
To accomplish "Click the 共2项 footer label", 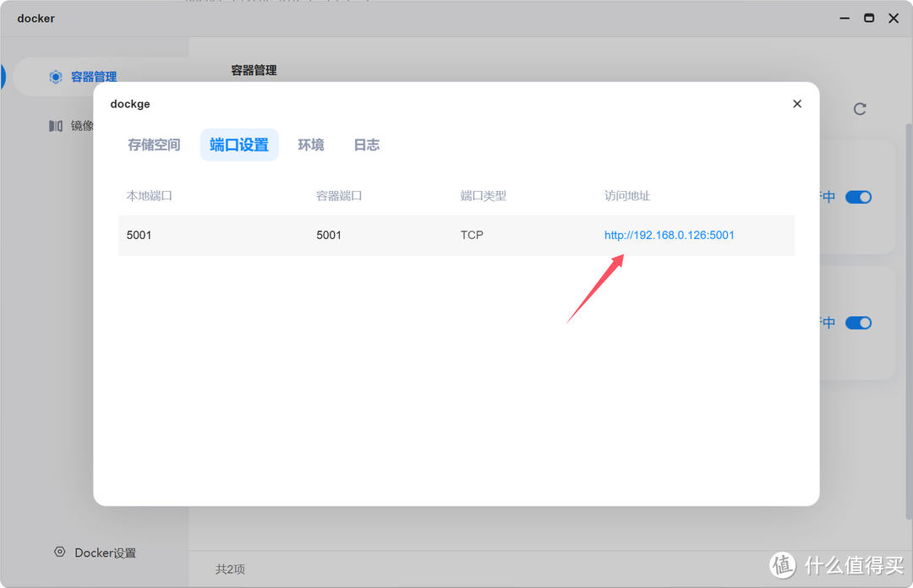I will coord(229,569).
